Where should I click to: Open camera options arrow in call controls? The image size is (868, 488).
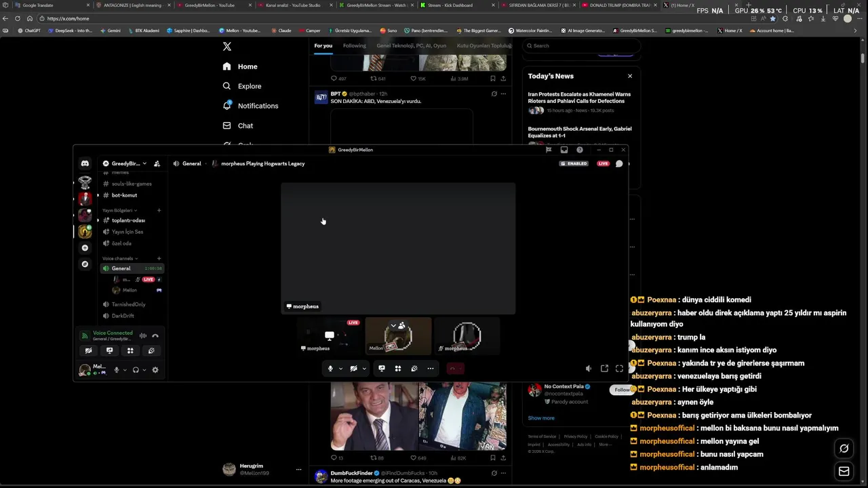(364, 369)
